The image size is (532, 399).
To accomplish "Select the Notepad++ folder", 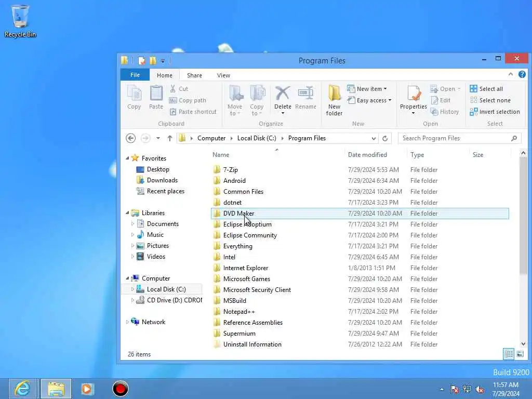I will tap(239, 312).
